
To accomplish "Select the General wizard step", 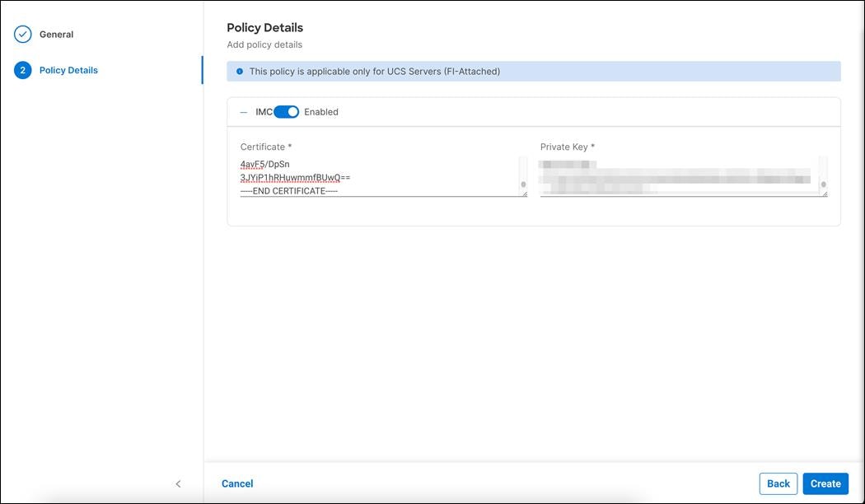I will (x=56, y=34).
